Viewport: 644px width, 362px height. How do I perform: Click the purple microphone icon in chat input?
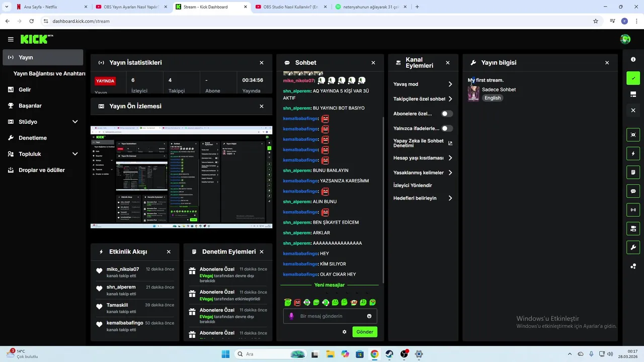(x=291, y=316)
